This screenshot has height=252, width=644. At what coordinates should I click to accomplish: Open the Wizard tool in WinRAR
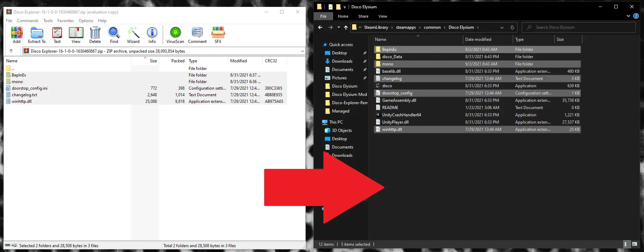click(x=133, y=35)
